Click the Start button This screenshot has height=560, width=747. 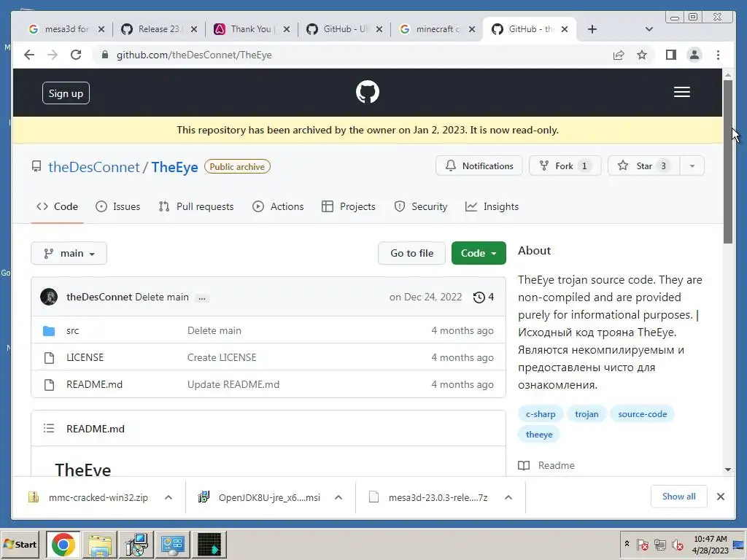coord(20,544)
